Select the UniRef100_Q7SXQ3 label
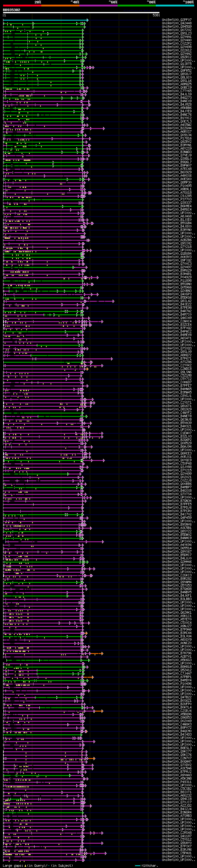 tap(177, 349)
